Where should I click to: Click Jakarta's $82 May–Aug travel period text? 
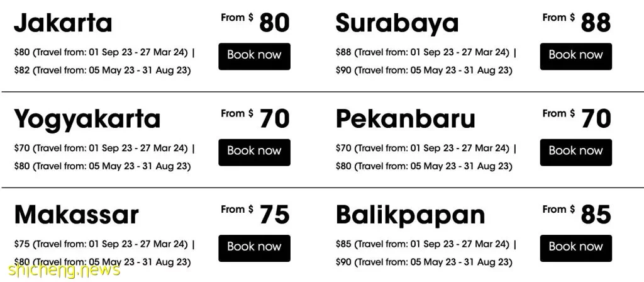pyautogui.click(x=103, y=70)
